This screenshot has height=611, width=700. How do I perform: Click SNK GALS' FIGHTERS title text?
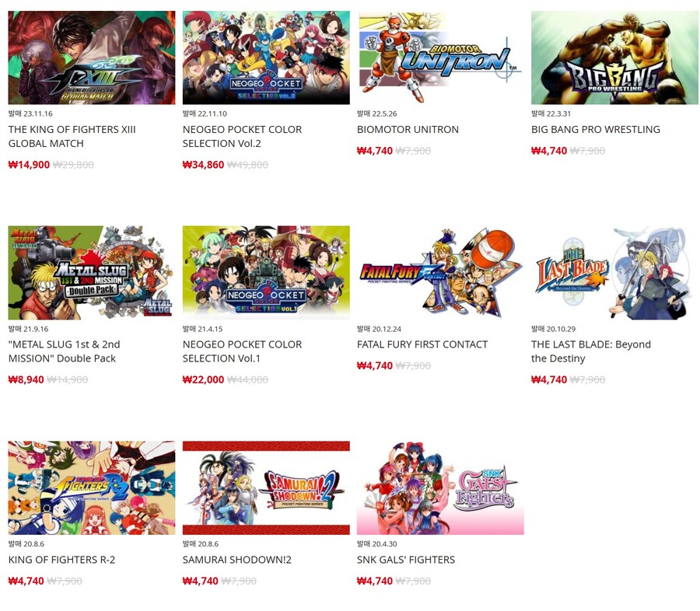click(406, 560)
